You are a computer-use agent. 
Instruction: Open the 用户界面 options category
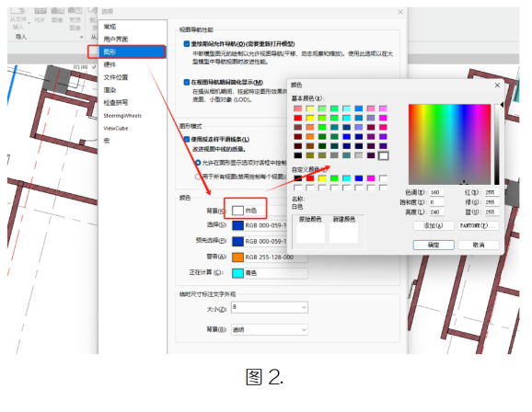point(116,39)
